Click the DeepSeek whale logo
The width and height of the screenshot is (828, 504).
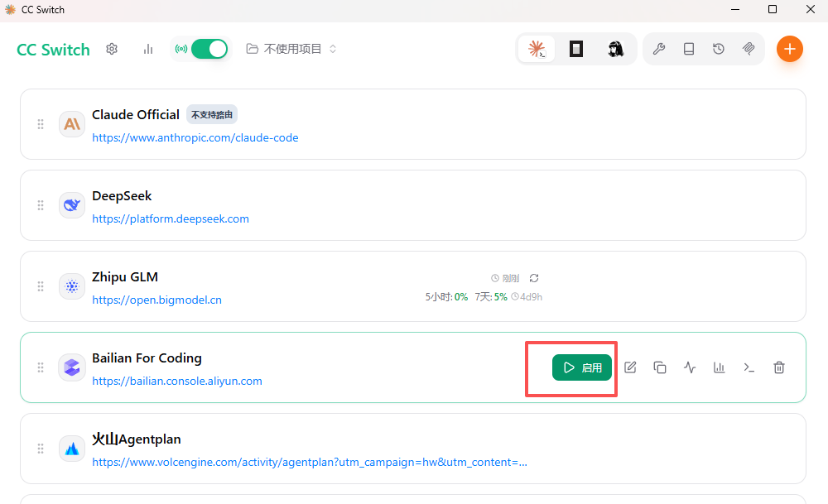tap(72, 205)
